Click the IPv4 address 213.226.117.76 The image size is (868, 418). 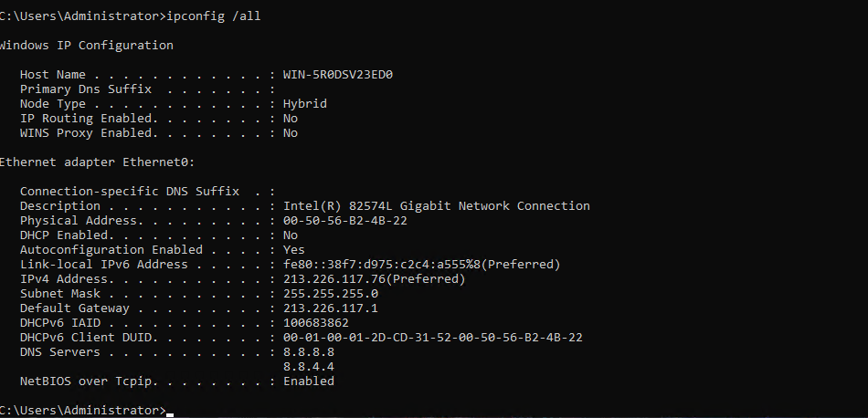coord(334,279)
